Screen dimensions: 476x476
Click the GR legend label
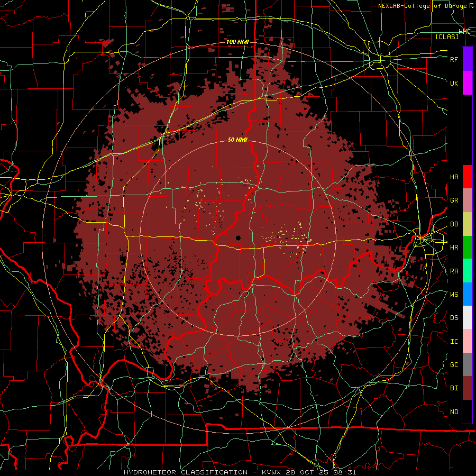click(x=454, y=200)
